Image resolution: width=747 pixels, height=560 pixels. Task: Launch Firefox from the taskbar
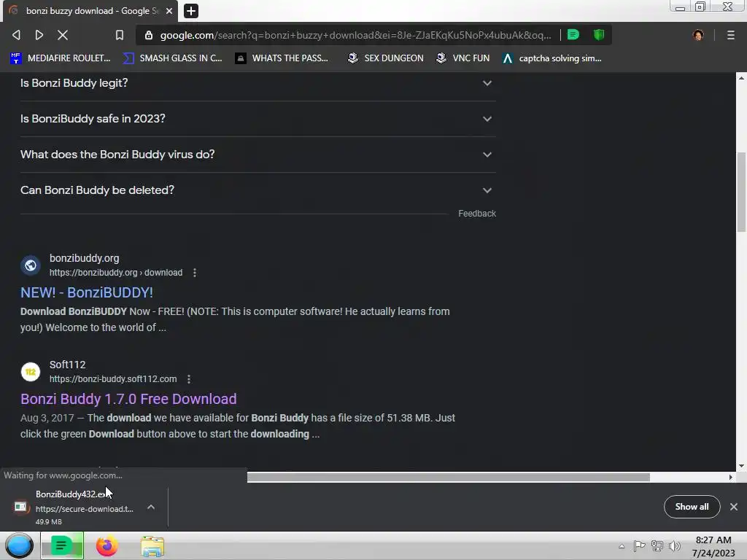[x=107, y=545]
